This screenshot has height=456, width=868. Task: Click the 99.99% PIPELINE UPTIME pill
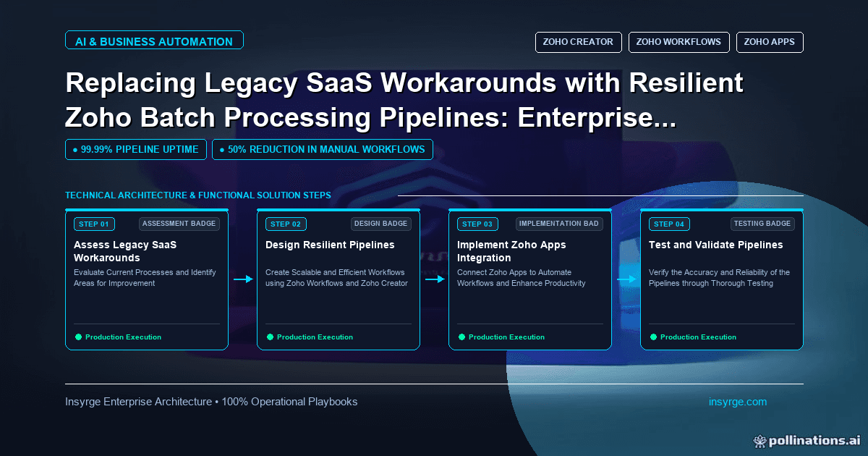pyautogui.click(x=136, y=150)
